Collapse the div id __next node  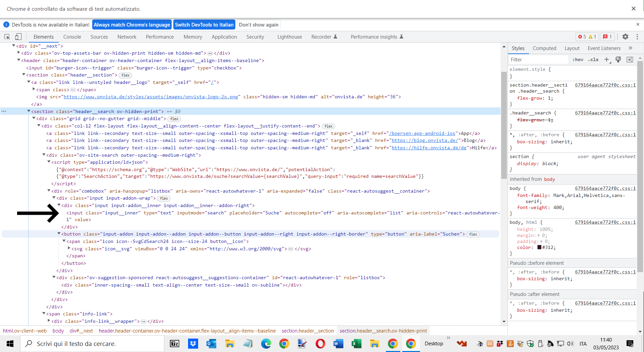14,46
